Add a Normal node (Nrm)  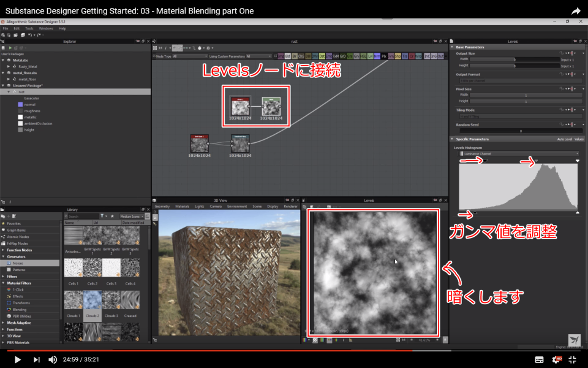pyautogui.click(x=377, y=56)
